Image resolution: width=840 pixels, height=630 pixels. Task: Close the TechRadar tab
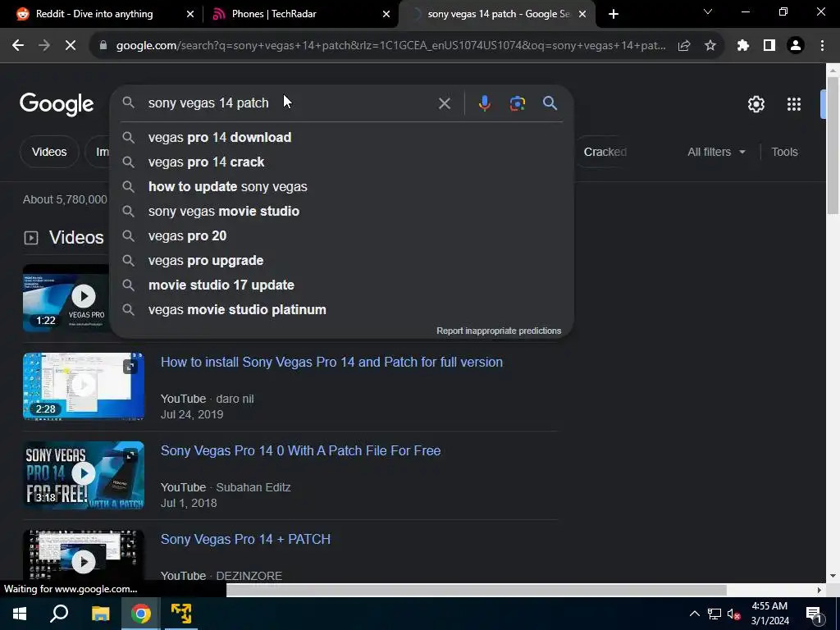[x=386, y=15]
